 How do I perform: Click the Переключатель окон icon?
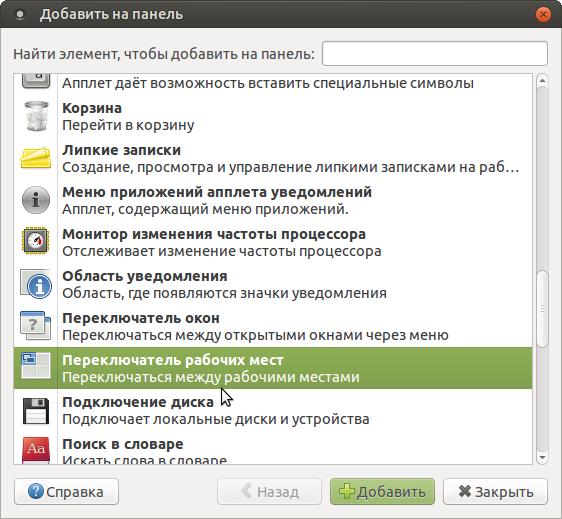(x=35, y=326)
